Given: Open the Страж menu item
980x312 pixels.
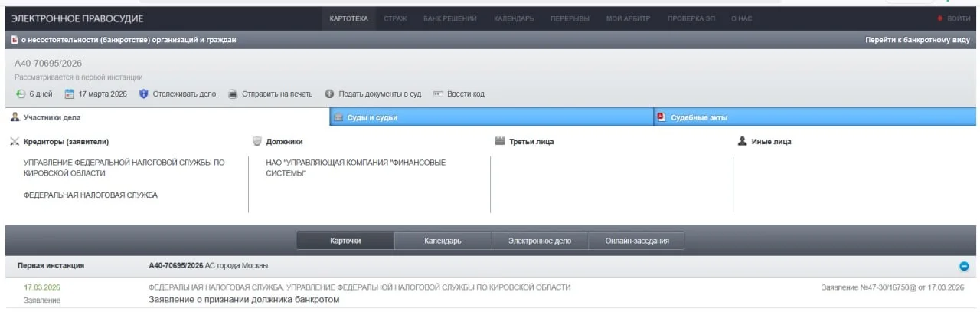Looking at the screenshot, I should click(395, 18).
